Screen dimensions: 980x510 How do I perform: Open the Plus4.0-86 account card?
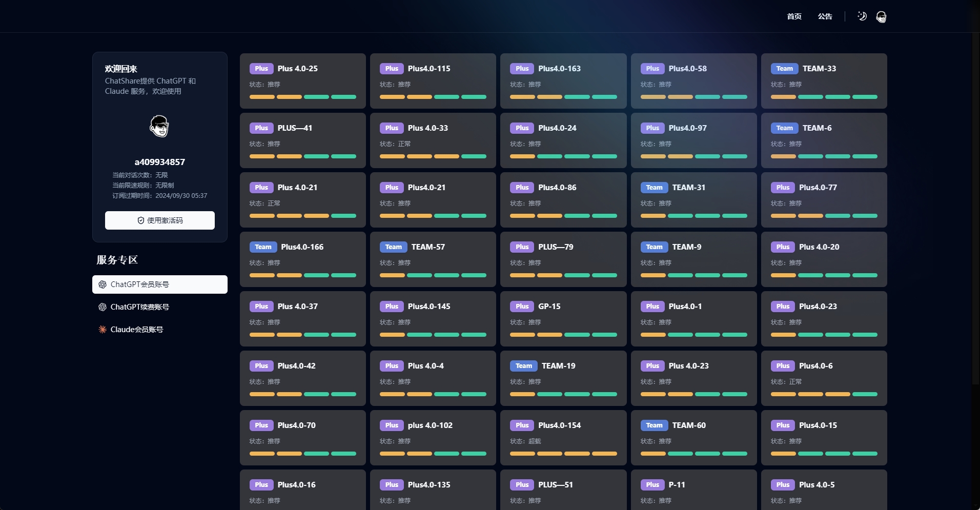563,200
